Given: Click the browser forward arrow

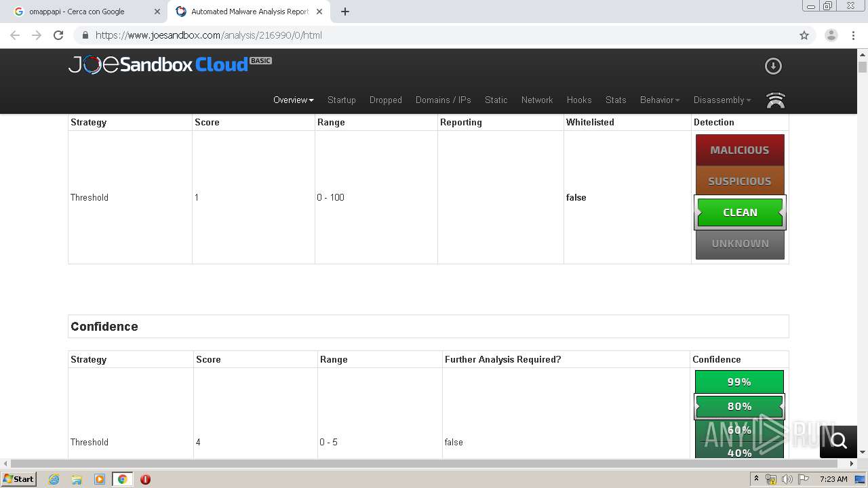Looking at the screenshot, I should pyautogui.click(x=37, y=35).
